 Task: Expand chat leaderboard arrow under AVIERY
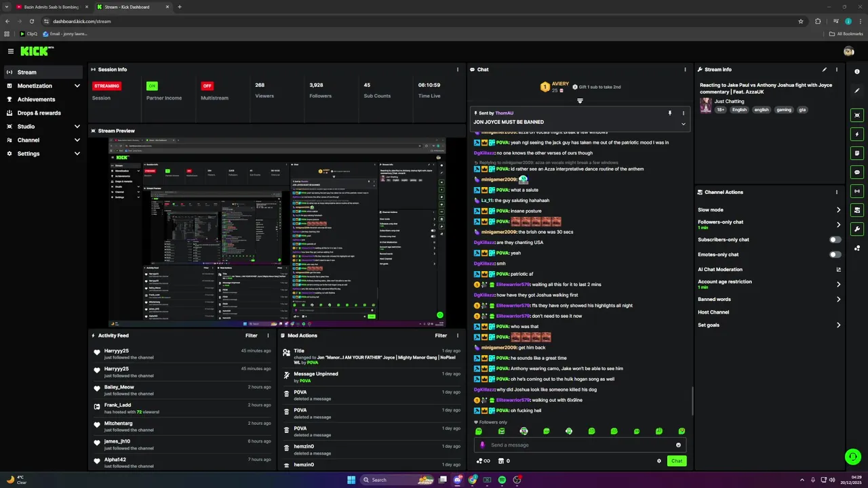coord(580,101)
